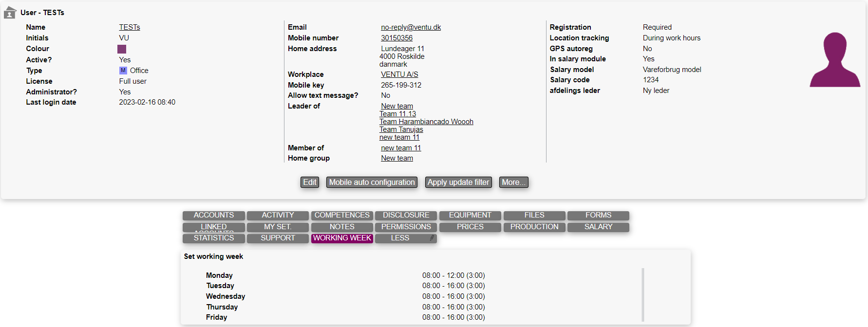This screenshot has height=327, width=868.
Task: Follow the VENTU A/S workplace link
Action: [x=399, y=74]
